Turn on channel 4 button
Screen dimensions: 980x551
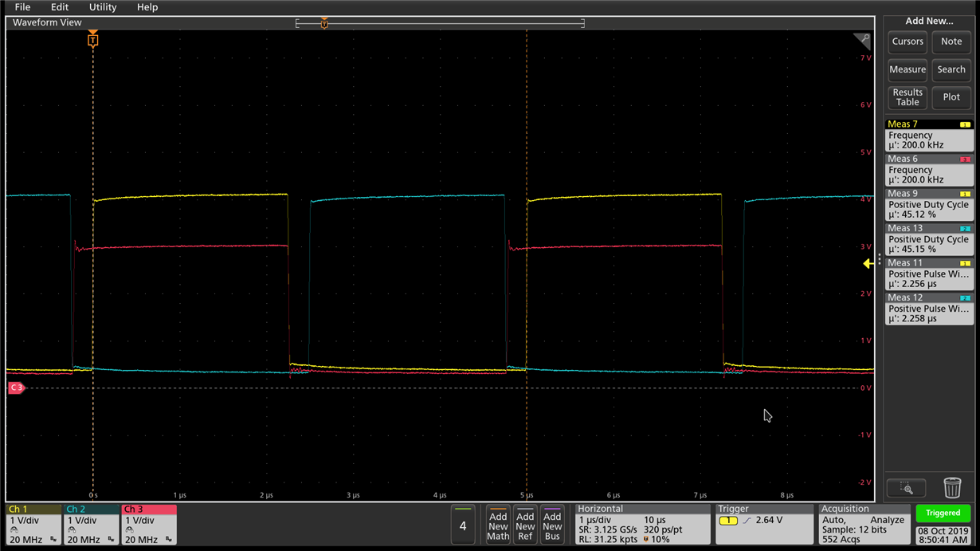pos(463,525)
